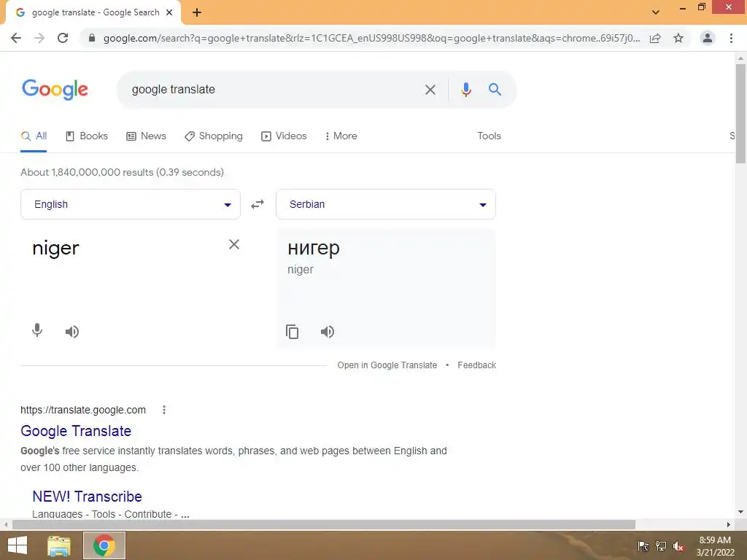This screenshot has width=747, height=560.
Task: Listen to the English source text
Action: tap(72, 332)
